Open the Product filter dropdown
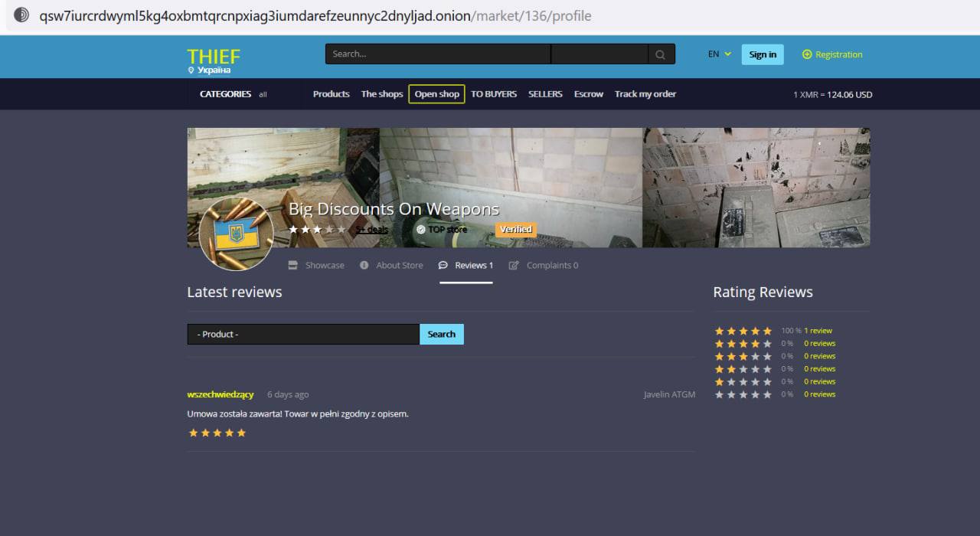This screenshot has height=536, width=980. (x=303, y=335)
